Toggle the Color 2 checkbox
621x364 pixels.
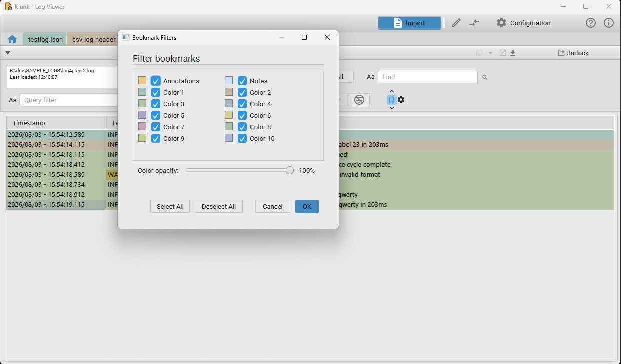(x=242, y=92)
